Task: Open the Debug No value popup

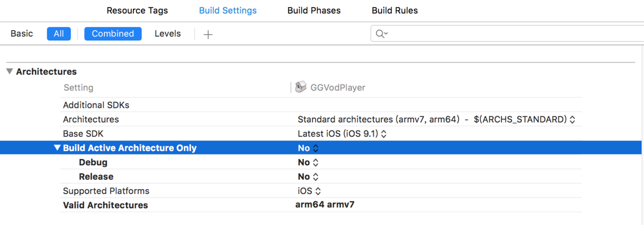Action: pos(308,162)
